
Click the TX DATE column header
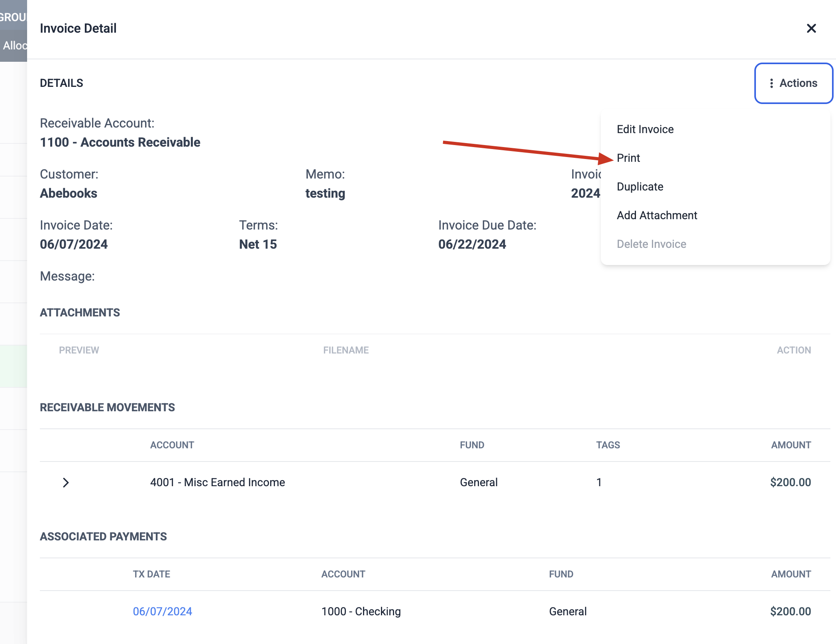[151, 574]
